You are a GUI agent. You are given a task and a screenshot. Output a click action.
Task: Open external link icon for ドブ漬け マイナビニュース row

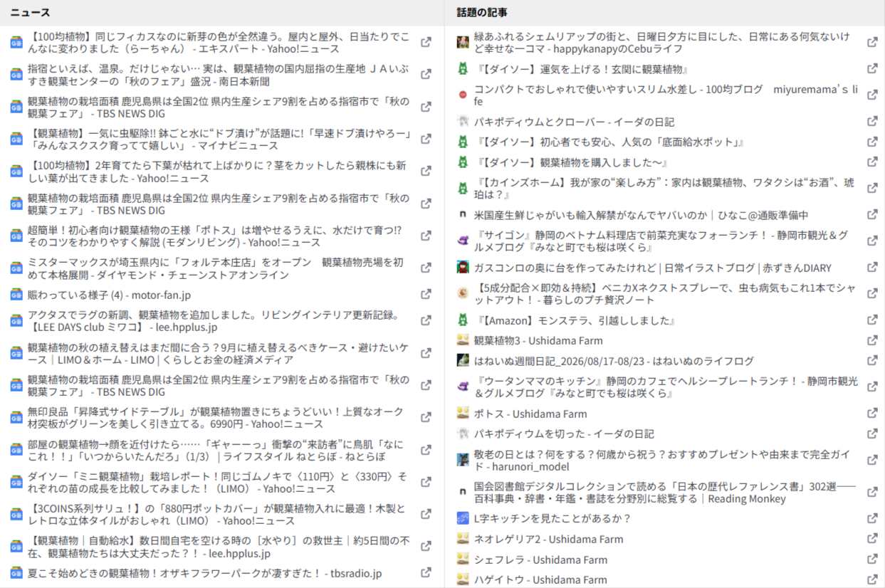point(426,139)
